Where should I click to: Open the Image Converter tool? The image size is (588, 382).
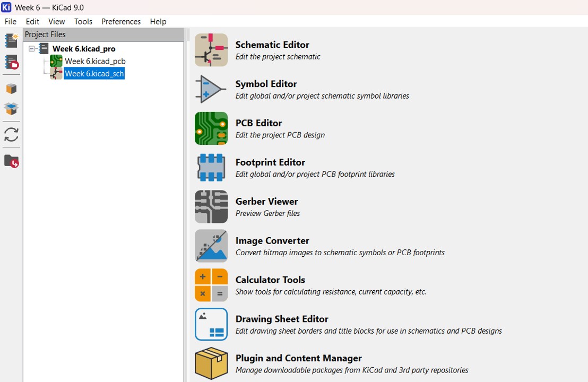[211, 246]
